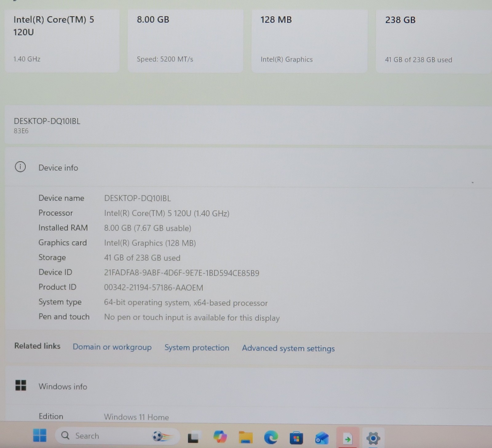Click the Related links label

(37, 346)
